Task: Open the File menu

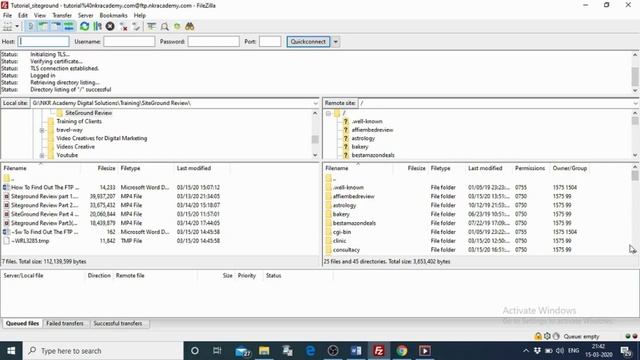Action: (x=7, y=16)
